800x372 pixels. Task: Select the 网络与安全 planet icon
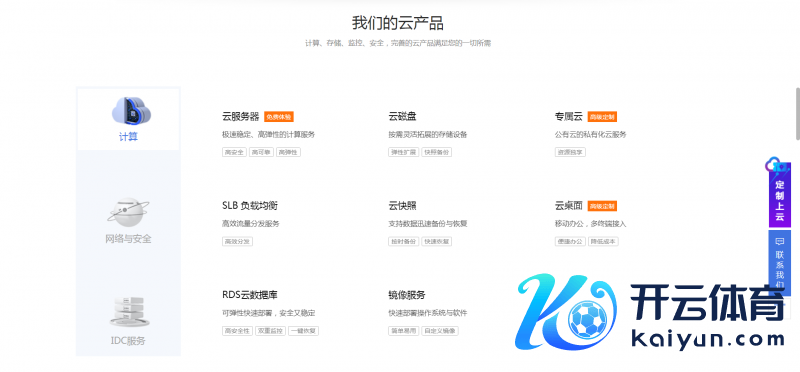coord(128,212)
